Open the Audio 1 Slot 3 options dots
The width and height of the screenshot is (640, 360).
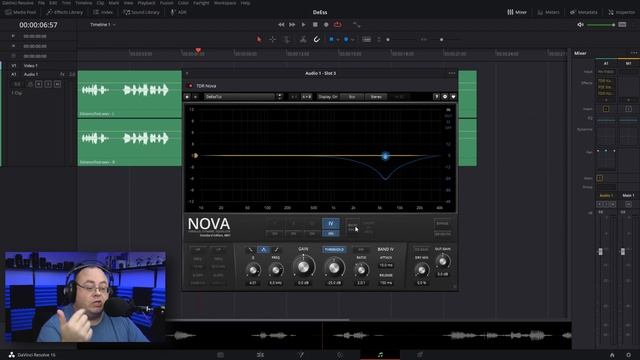pyautogui.click(x=452, y=73)
